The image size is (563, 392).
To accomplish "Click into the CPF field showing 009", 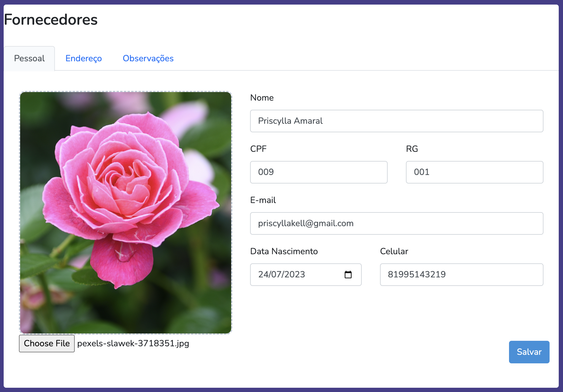I will 318,172.
